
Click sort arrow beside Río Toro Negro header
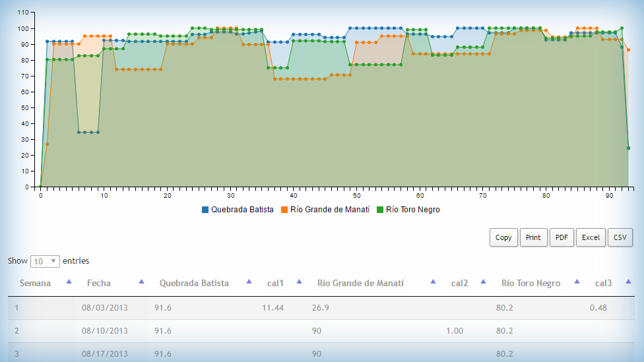click(577, 282)
